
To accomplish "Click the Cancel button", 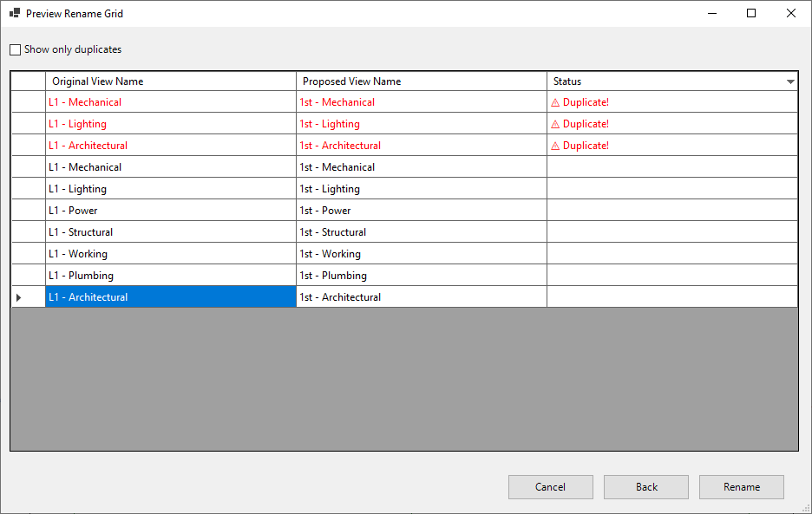I will tap(550, 487).
